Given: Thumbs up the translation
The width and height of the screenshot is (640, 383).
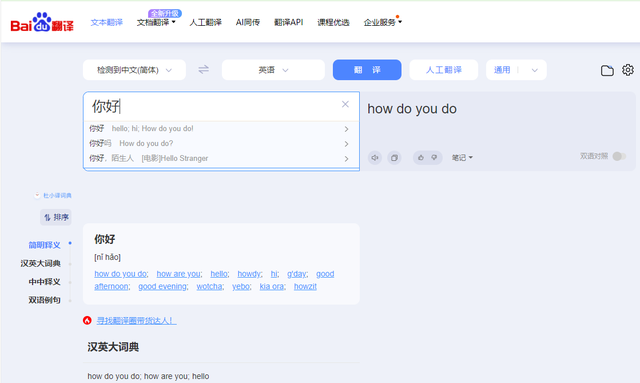Looking at the screenshot, I should point(421,158).
